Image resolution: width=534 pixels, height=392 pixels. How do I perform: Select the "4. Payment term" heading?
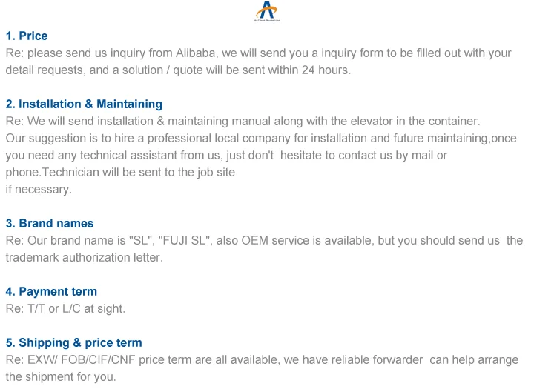(51, 291)
